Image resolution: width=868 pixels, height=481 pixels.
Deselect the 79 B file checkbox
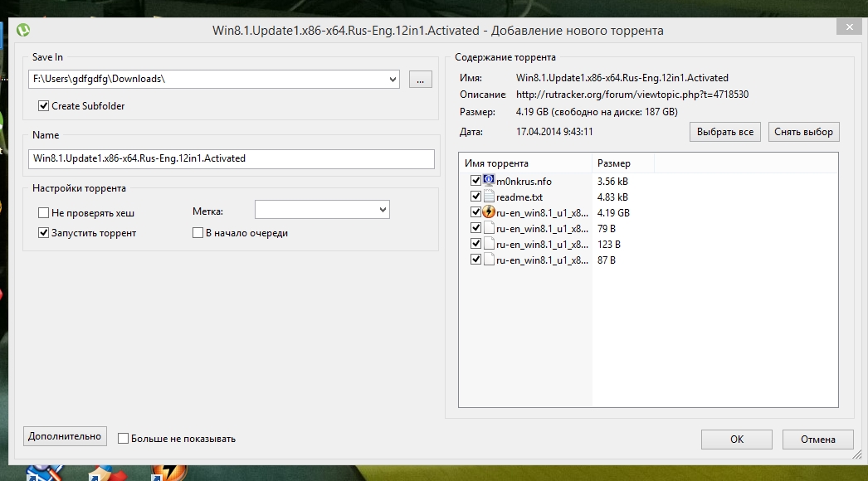(475, 228)
